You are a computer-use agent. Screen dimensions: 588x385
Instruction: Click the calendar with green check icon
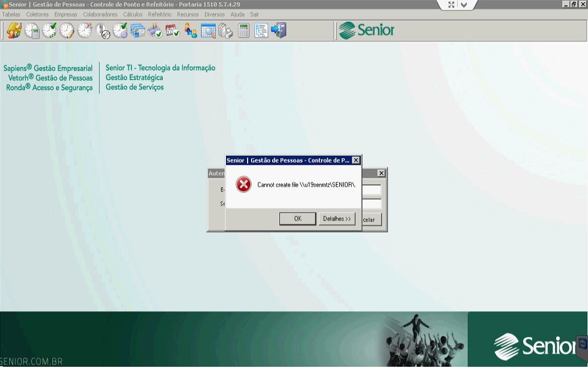172,31
